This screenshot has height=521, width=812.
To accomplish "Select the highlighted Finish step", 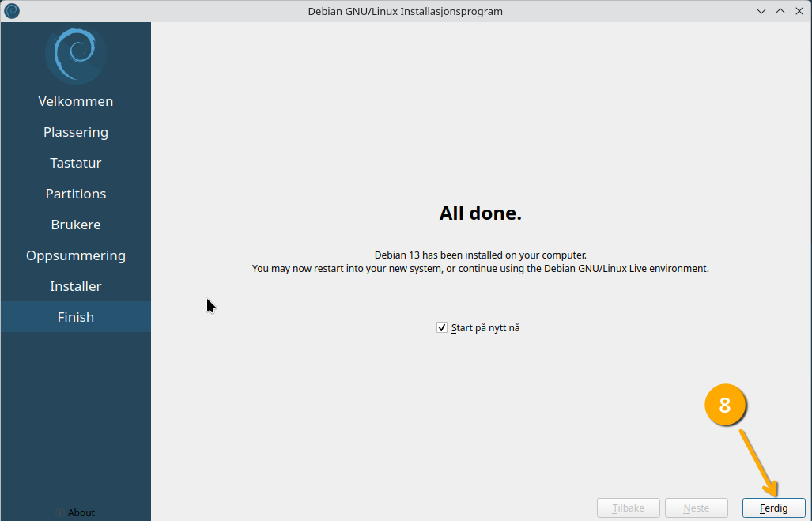I will tap(76, 317).
